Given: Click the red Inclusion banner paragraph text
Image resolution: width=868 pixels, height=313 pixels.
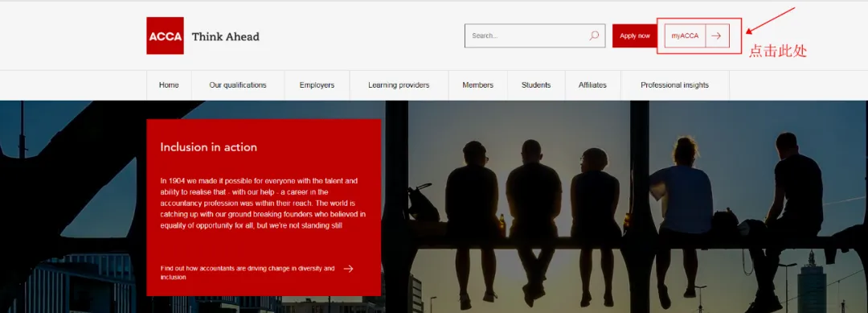Looking at the screenshot, I should (263, 204).
